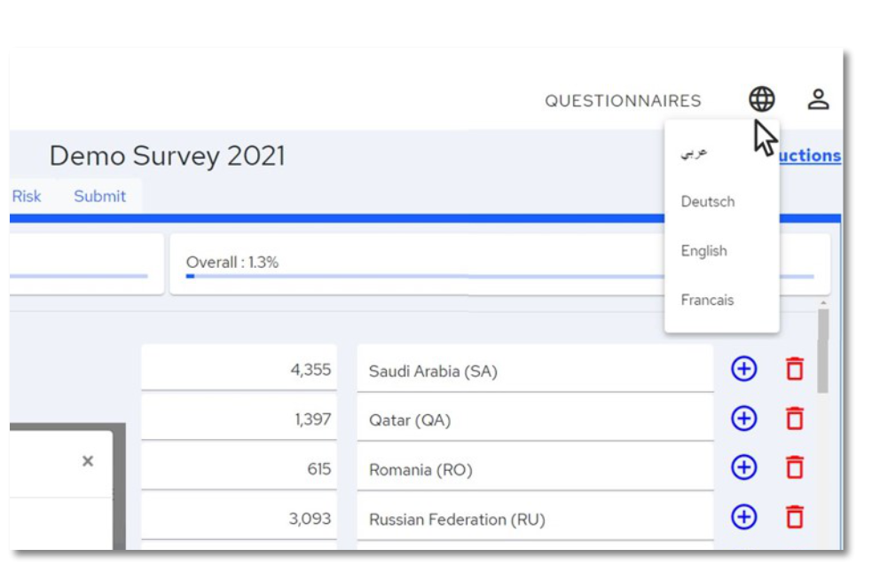Select Arabic from the language menu
Image resolution: width=872 pixels, height=588 pixels.
695,153
